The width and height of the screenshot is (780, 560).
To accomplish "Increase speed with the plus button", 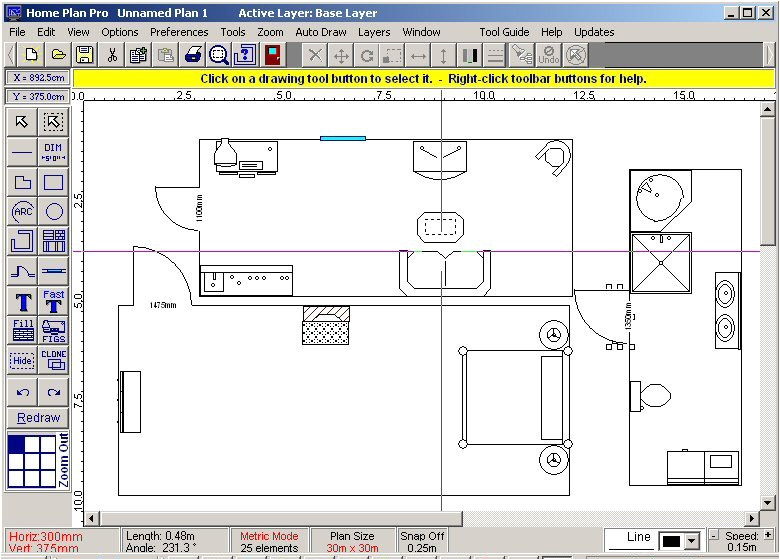I will pos(768,536).
